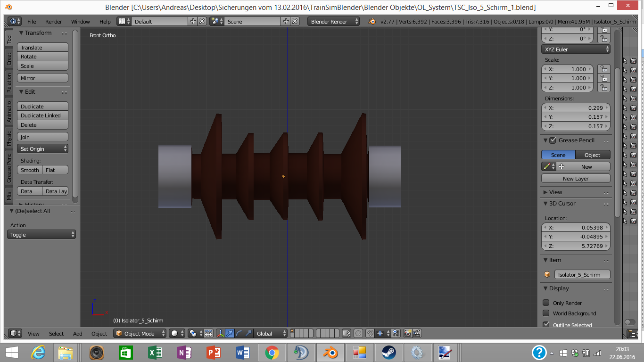644x362 pixels.
Task: Open the Object Mode dropdown
Action: pyautogui.click(x=140, y=333)
